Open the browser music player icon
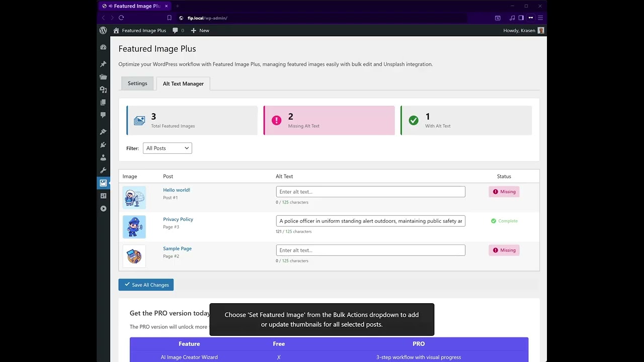 [x=512, y=18]
